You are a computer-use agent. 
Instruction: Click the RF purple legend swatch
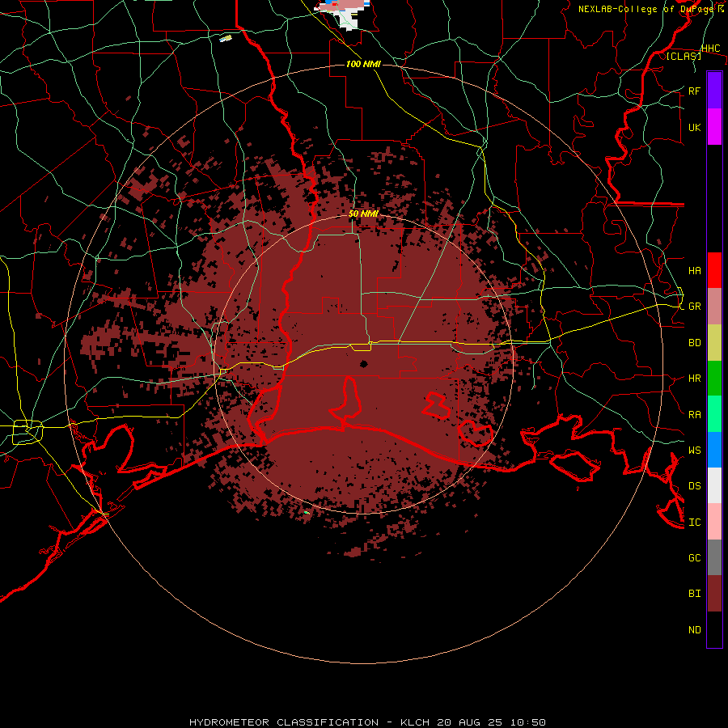coord(714,91)
